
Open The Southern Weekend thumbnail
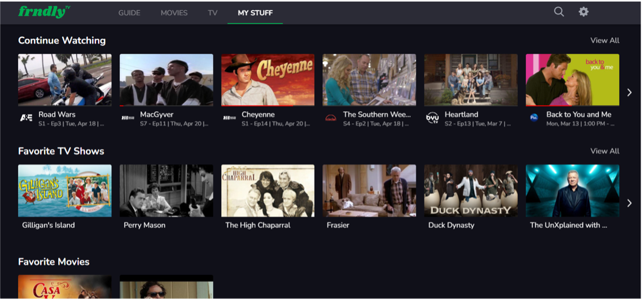pyautogui.click(x=369, y=80)
